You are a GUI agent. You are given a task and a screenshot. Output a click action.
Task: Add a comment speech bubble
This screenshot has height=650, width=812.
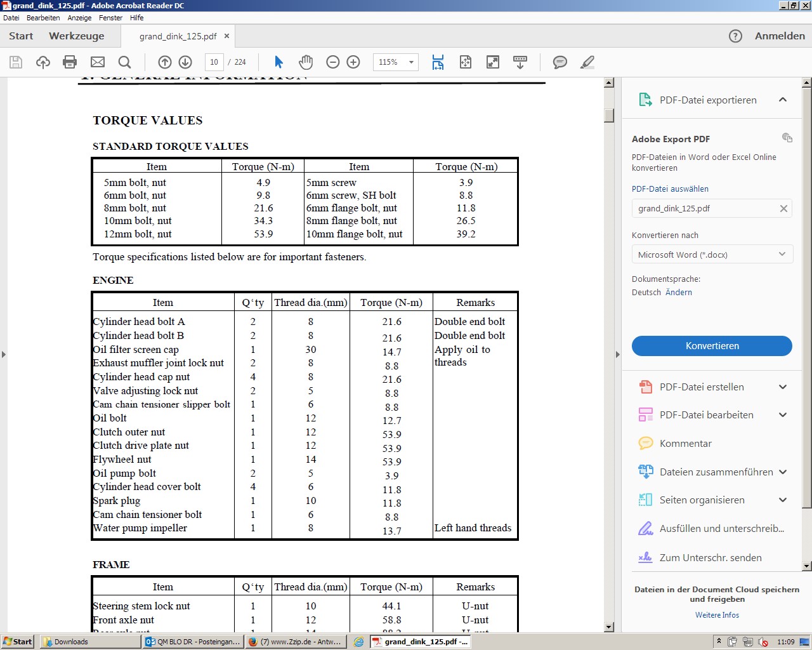point(560,62)
